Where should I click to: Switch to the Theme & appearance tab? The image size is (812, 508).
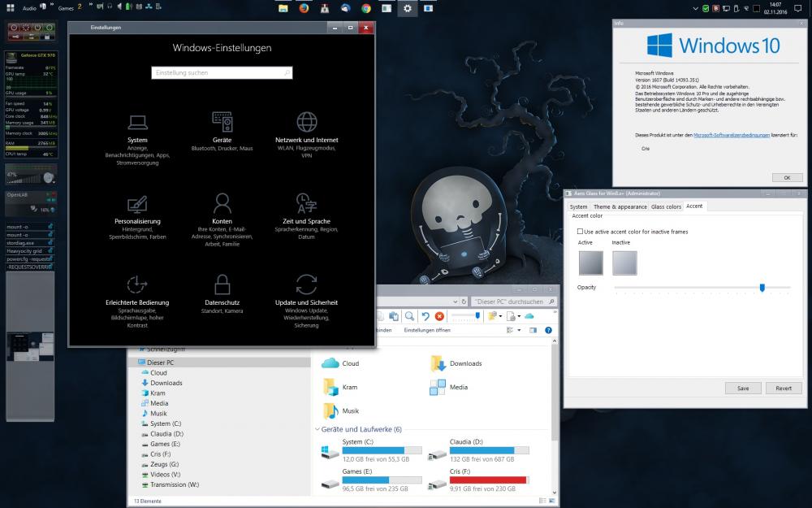[x=620, y=206]
